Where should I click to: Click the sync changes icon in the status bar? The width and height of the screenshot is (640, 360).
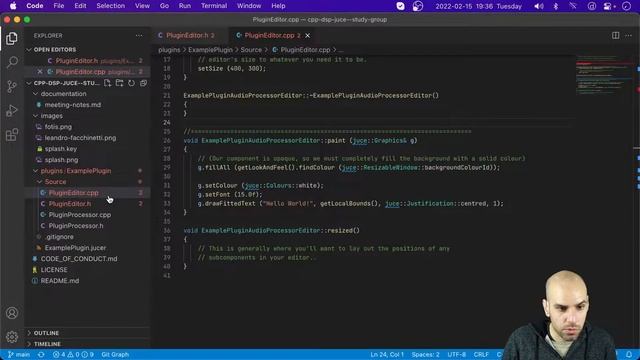(41, 354)
